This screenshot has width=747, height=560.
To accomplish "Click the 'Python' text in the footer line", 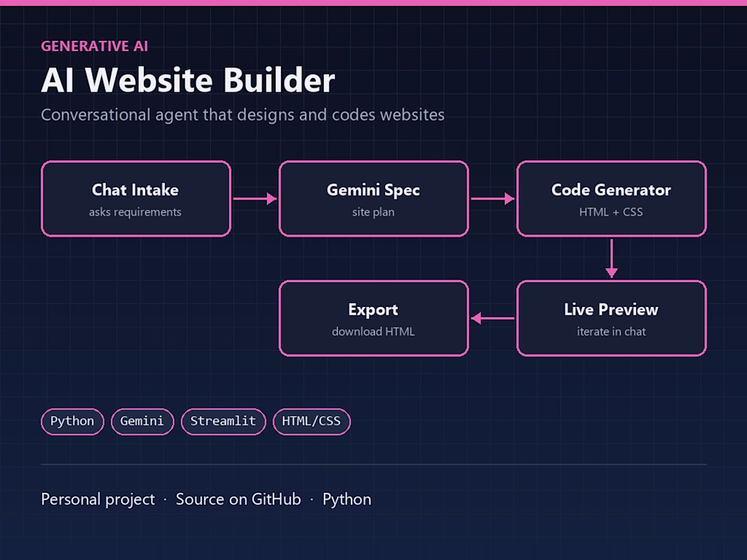I will [x=347, y=499].
